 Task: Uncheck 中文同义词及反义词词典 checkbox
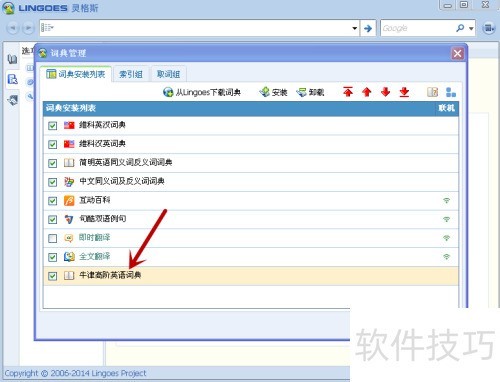point(53,182)
